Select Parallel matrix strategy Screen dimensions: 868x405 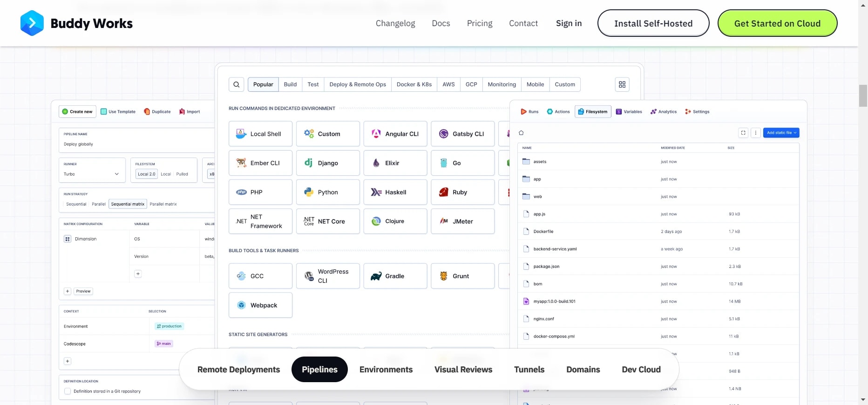coord(163,204)
